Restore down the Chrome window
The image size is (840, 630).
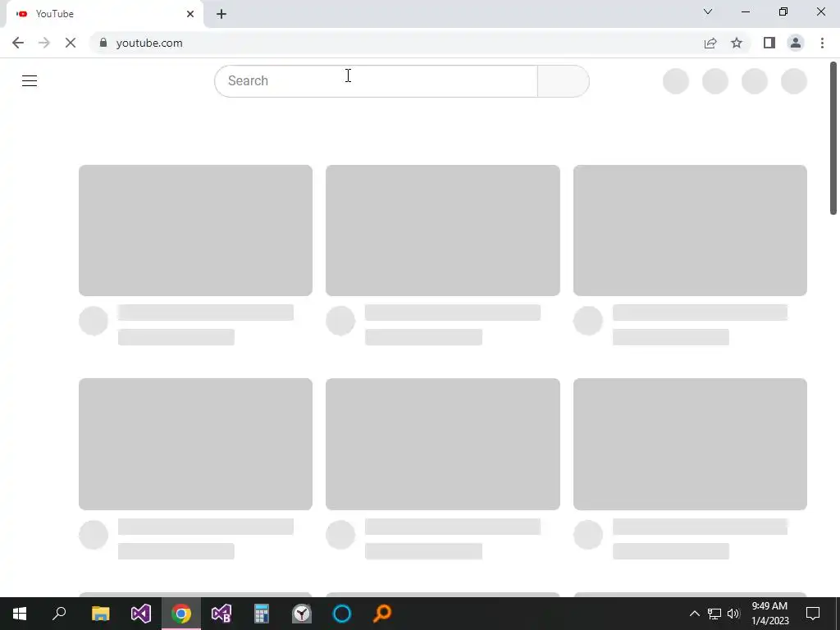tap(783, 11)
